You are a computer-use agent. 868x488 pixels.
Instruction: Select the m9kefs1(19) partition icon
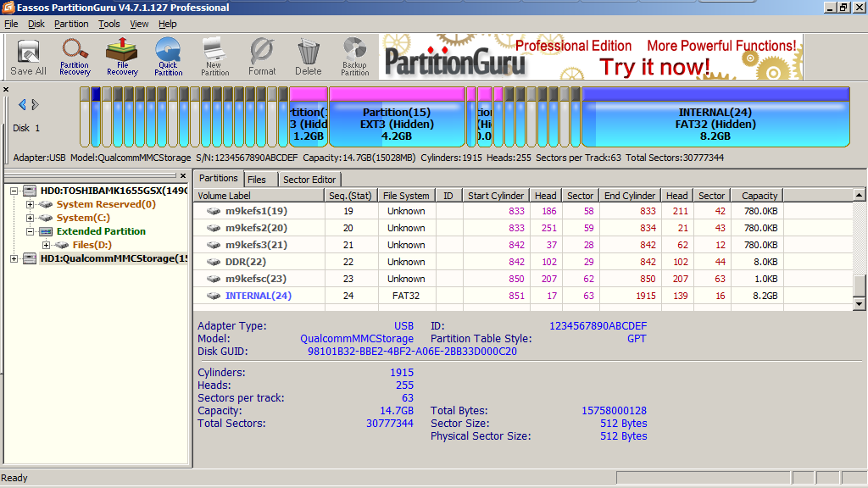coord(214,211)
